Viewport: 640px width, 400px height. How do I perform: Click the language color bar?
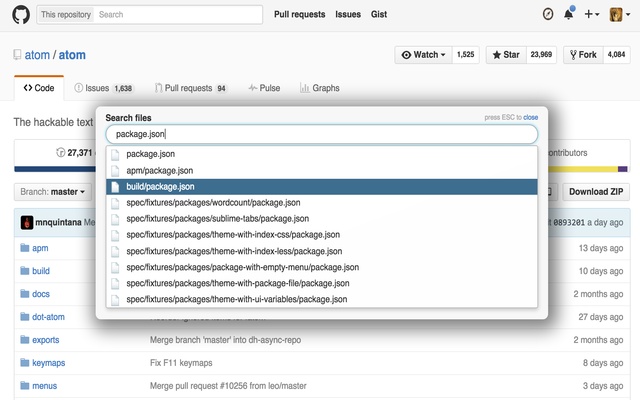(x=322, y=169)
